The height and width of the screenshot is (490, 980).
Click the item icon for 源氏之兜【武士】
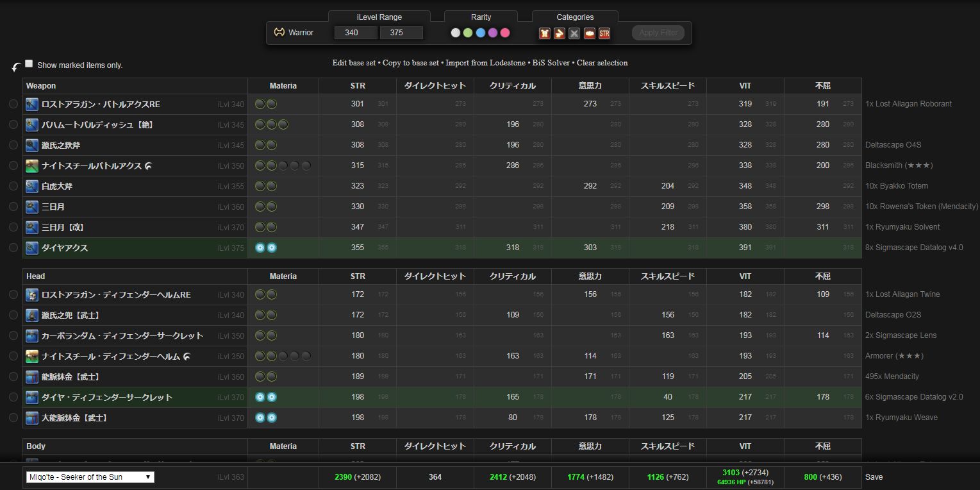point(32,315)
